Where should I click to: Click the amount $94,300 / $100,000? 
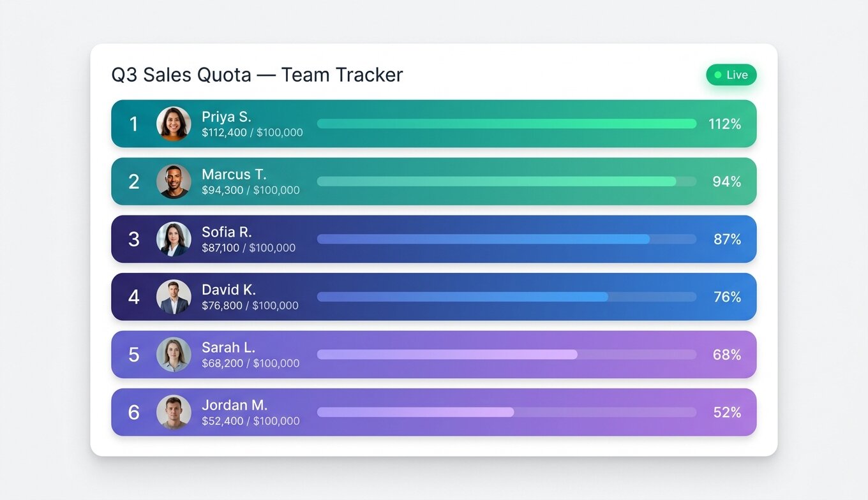click(x=251, y=190)
